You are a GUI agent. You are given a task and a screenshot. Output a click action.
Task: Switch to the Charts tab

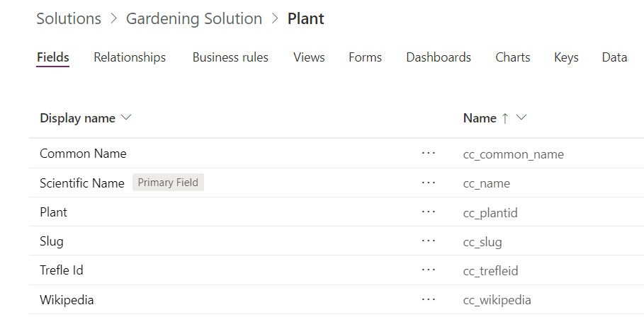click(x=513, y=57)
